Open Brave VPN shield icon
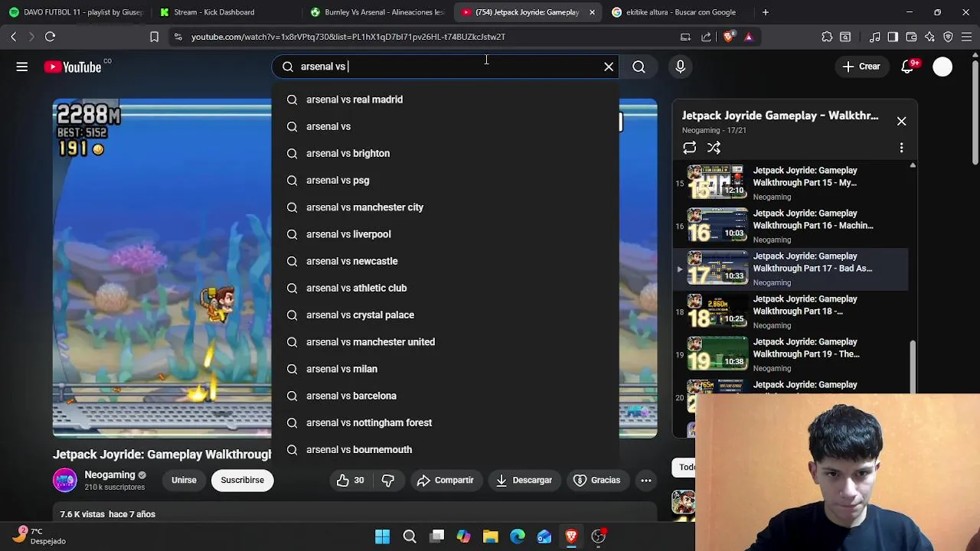 [x=948, y=36]
